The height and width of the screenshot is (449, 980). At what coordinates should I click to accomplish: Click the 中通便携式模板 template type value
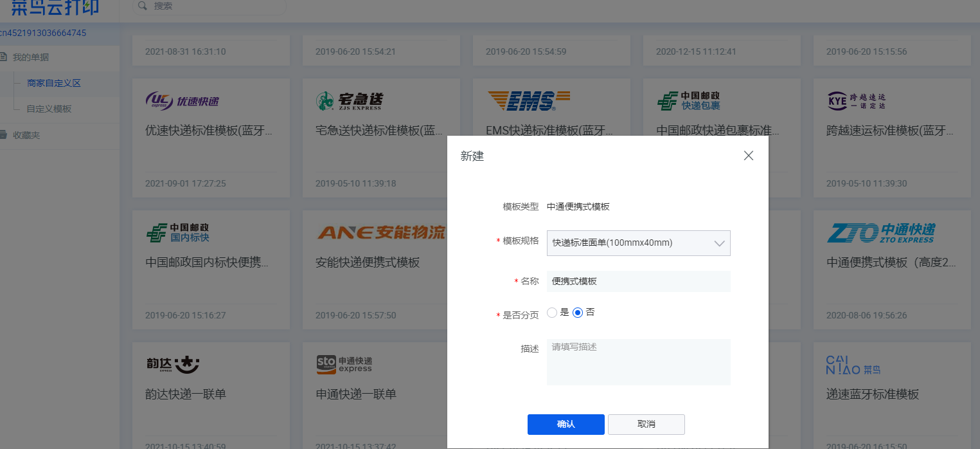(578, 206)
